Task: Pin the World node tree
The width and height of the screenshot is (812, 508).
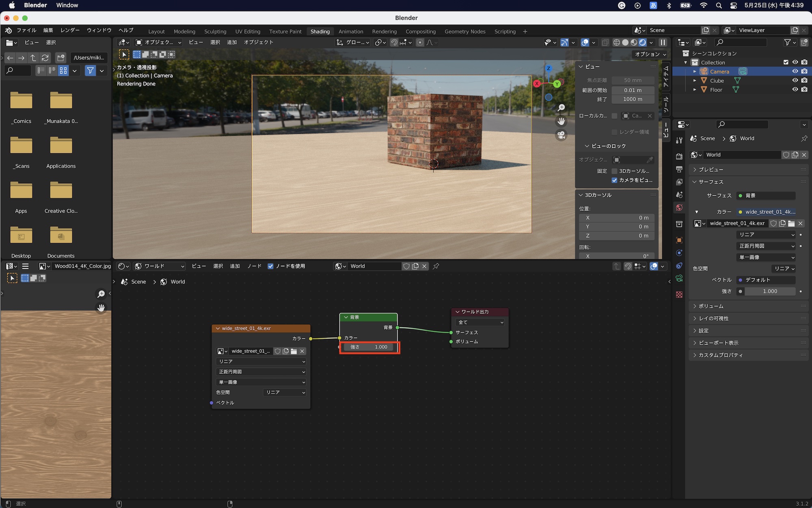Action: tap(436, 266)
